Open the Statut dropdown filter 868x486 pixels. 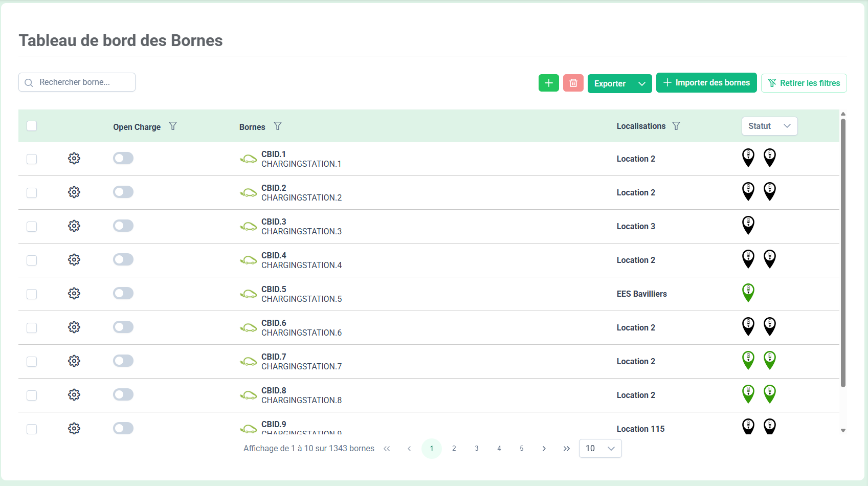coord(769,126)
